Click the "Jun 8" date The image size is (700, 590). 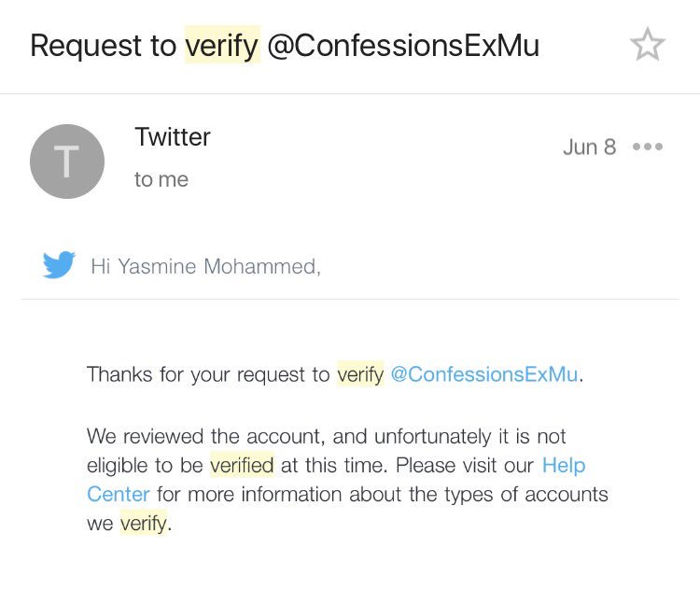coord(589,147)
